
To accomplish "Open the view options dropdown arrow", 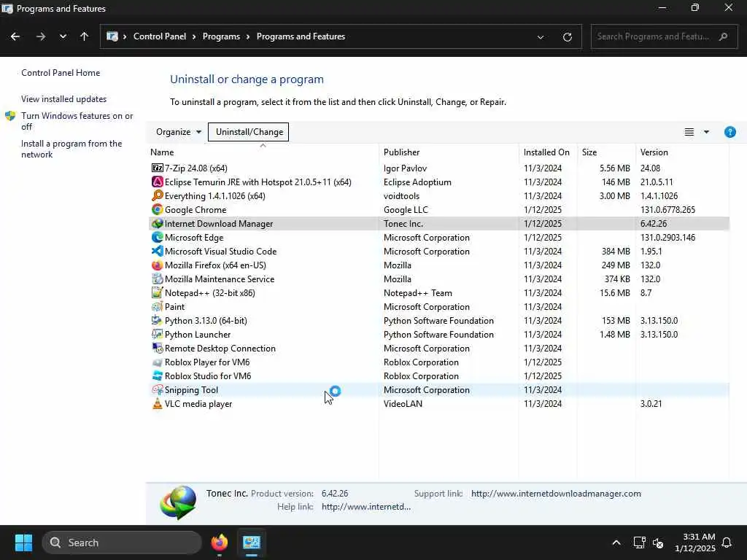I will click(x=706, y=132).
